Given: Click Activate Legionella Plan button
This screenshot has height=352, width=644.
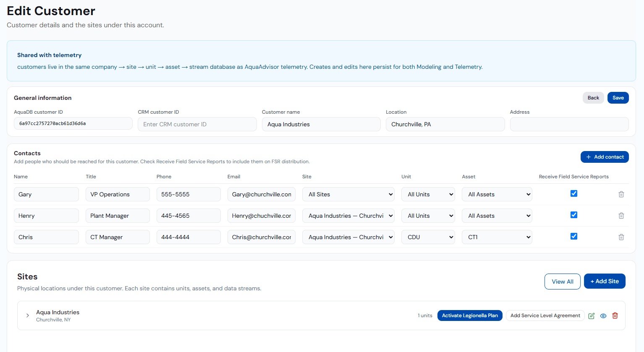Looking at the screenshot, I should tap(470, 315).
